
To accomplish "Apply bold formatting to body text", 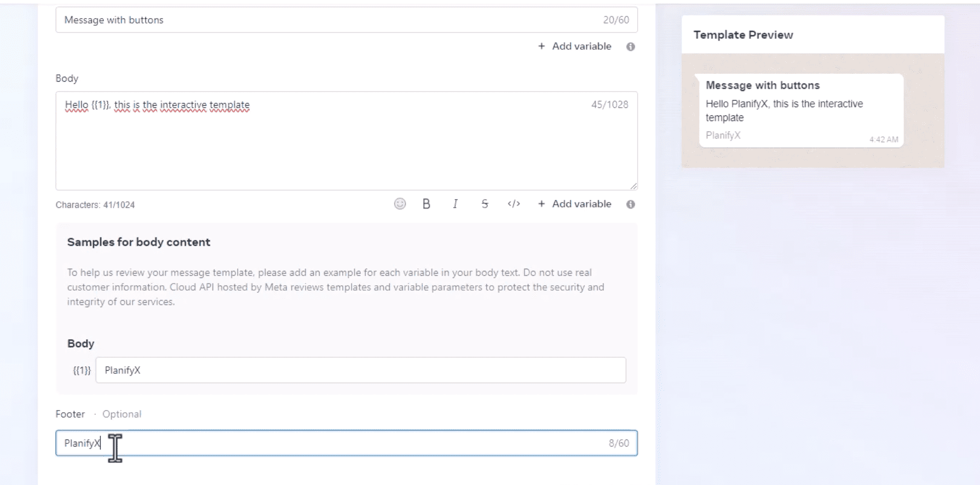I will click(426, 204).
